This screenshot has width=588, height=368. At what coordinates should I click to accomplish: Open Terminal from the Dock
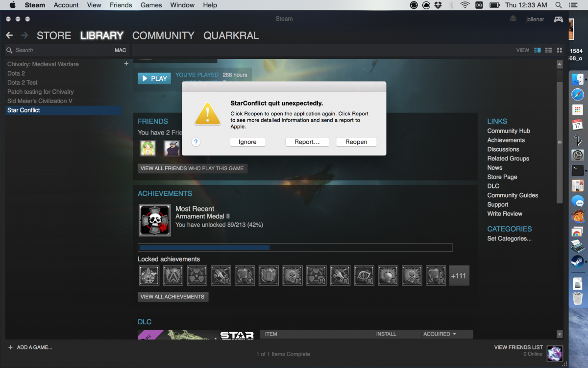(578, 170)
